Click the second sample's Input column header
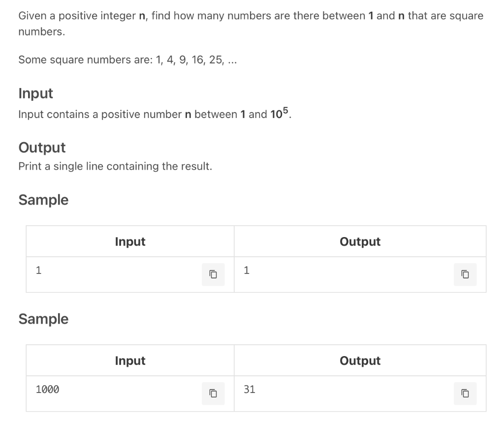Image resolution: width=504 pixels, height=424 pixels. 130,361
